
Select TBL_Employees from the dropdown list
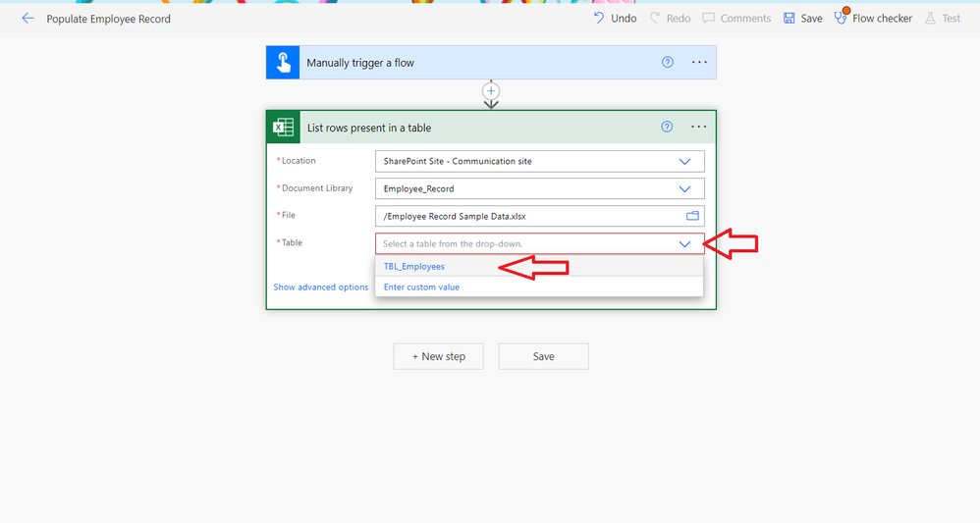pos(539,266)
